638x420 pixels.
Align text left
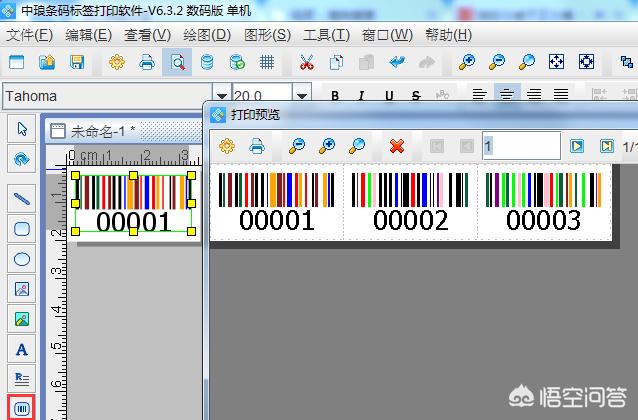point(480,95)
